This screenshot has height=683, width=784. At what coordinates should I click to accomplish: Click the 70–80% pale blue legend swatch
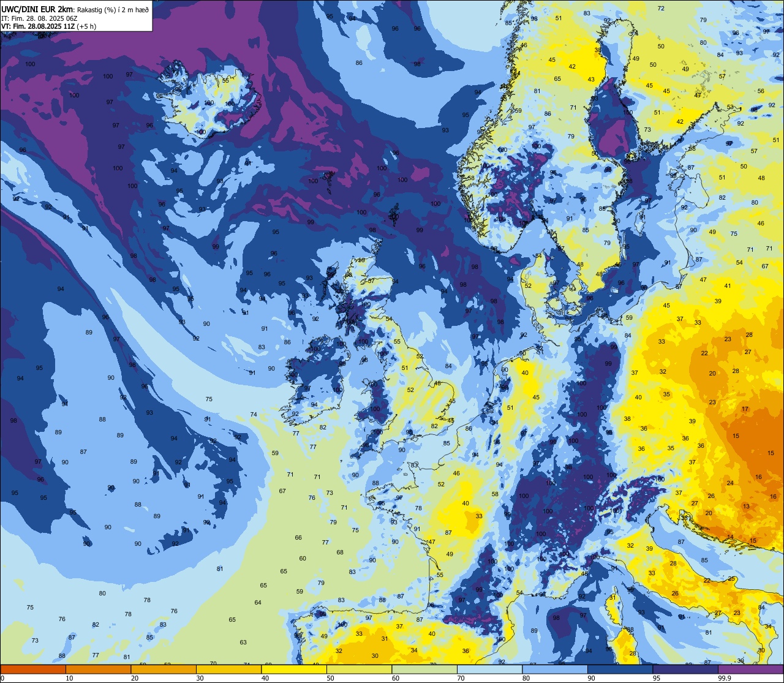click(x=489, y=669)
